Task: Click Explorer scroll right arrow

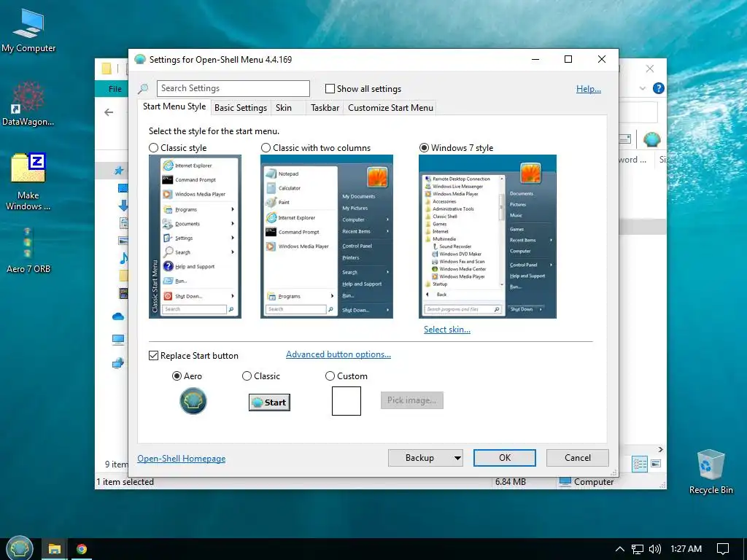Action: (660, 449)
